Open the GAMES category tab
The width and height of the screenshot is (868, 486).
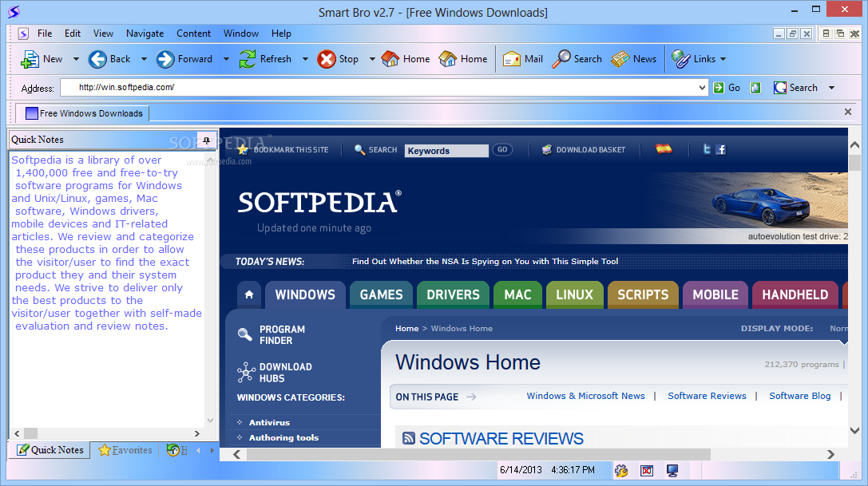click(x=382, y=294)
